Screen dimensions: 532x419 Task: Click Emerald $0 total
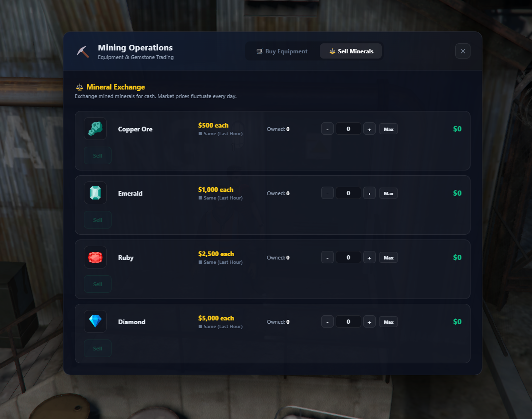point(457,193)
